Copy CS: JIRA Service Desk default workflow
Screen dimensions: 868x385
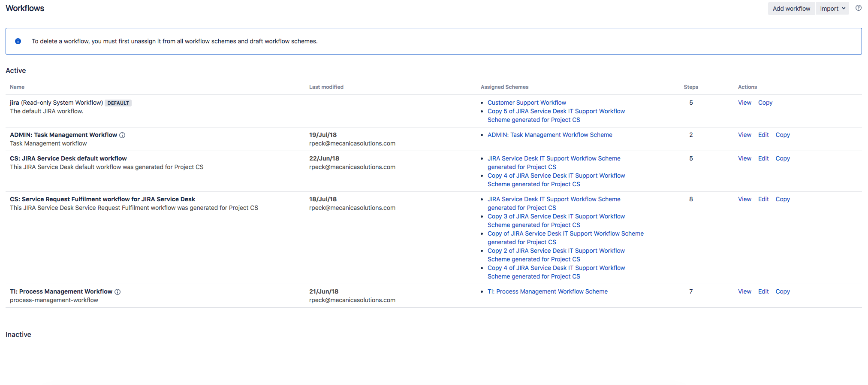[x=783, y=158]
